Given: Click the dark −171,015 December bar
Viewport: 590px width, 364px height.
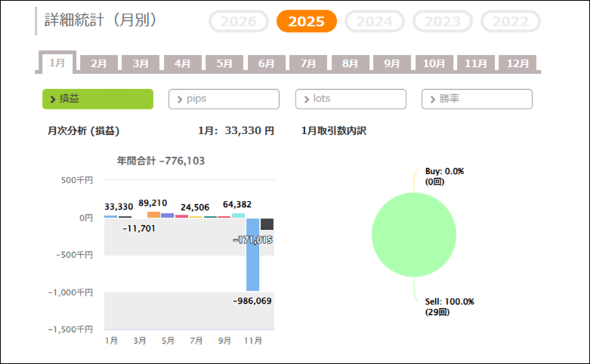Looking at the screenshot, I should click(267, 224).
